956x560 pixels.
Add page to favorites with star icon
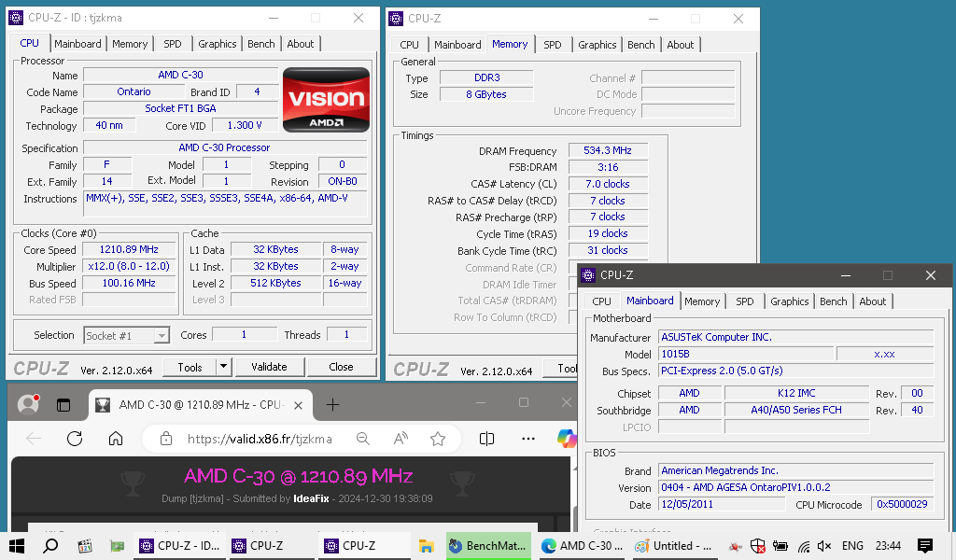[x=438, y=439]
